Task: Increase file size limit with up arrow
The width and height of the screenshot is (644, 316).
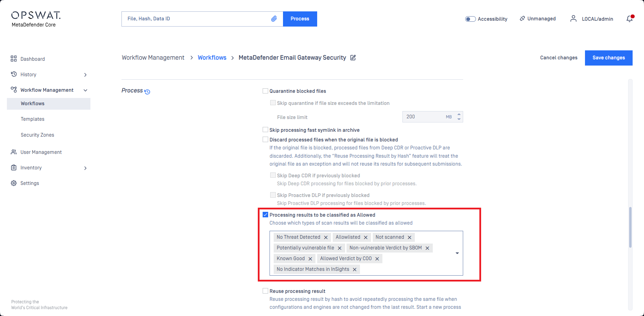Action: coord(459,114)
